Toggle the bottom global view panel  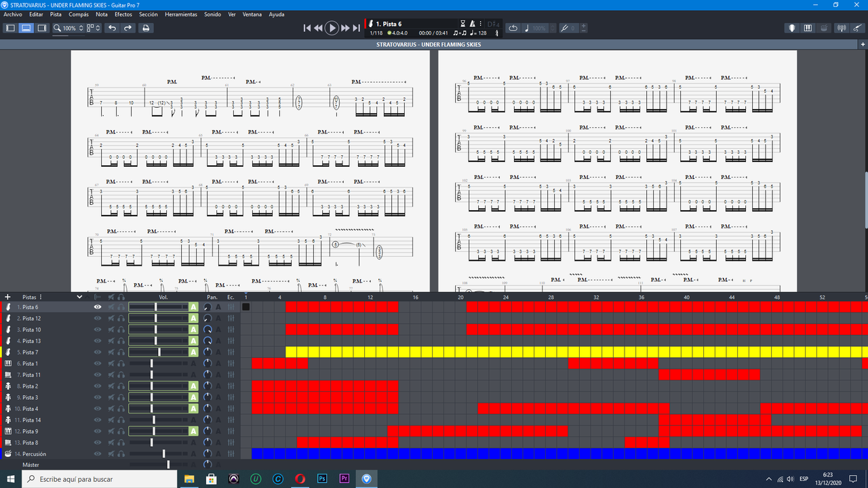point(26,28)
